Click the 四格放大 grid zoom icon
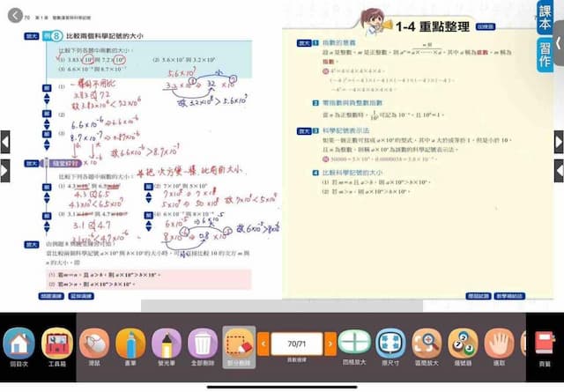564x392 pixels. click(x=354, y=344)
